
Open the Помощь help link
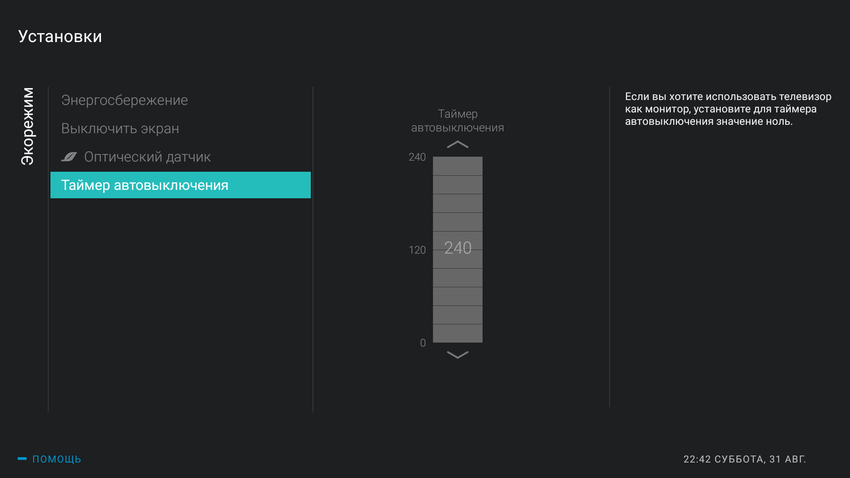tap(56, 459)
